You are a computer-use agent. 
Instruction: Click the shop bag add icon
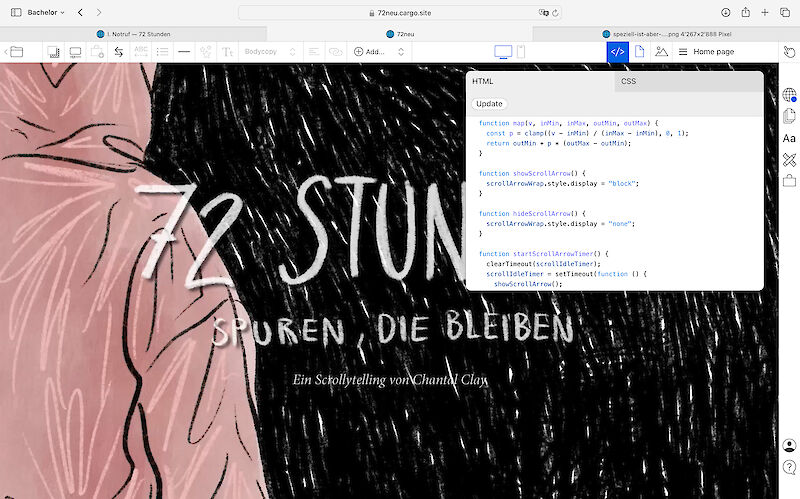click(97, 52)
